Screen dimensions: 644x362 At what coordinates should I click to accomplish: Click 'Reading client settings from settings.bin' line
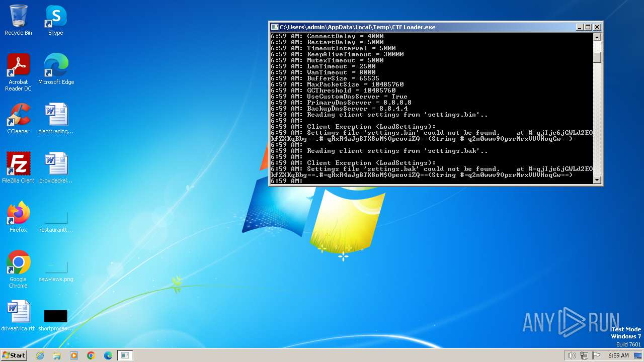point(379,115)
